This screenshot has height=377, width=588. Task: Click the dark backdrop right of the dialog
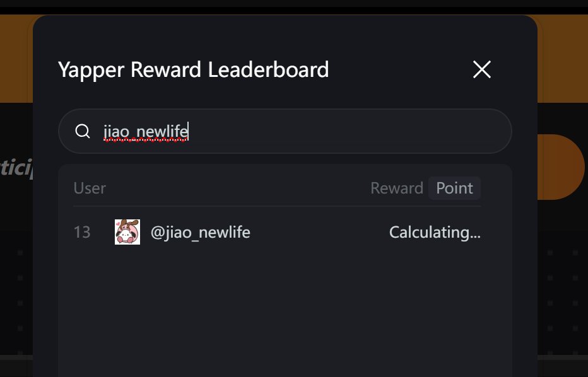point(563,284)
